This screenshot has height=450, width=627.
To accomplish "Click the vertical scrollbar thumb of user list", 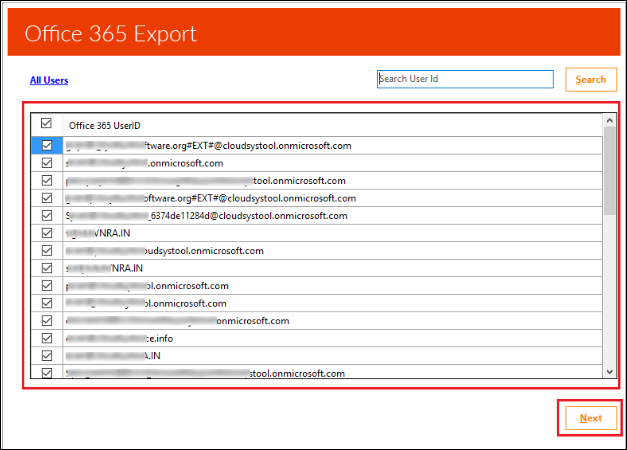I will (609, 171).
